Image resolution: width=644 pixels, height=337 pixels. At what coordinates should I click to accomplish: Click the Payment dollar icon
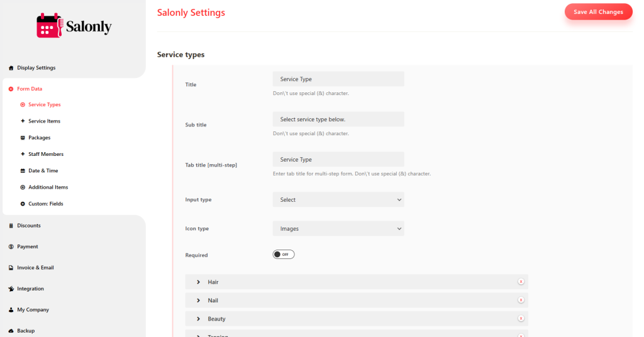11,247
